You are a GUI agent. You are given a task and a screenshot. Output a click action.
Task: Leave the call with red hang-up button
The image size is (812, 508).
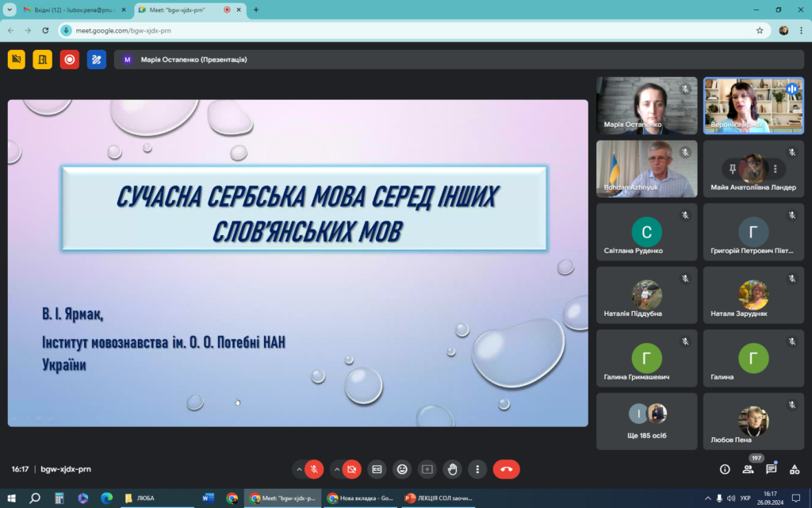pyautogui.click(x=507, y=469)
